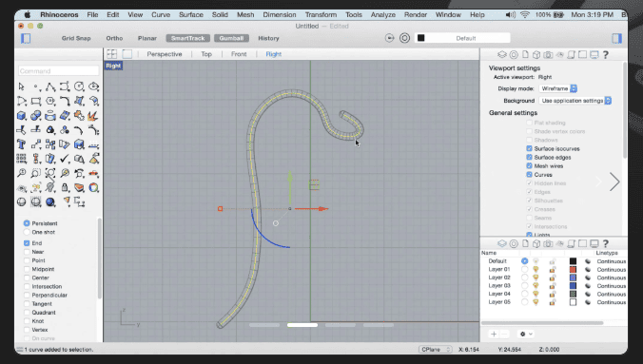Toggle Grid Snap button
643x364 pixels.
76,38
